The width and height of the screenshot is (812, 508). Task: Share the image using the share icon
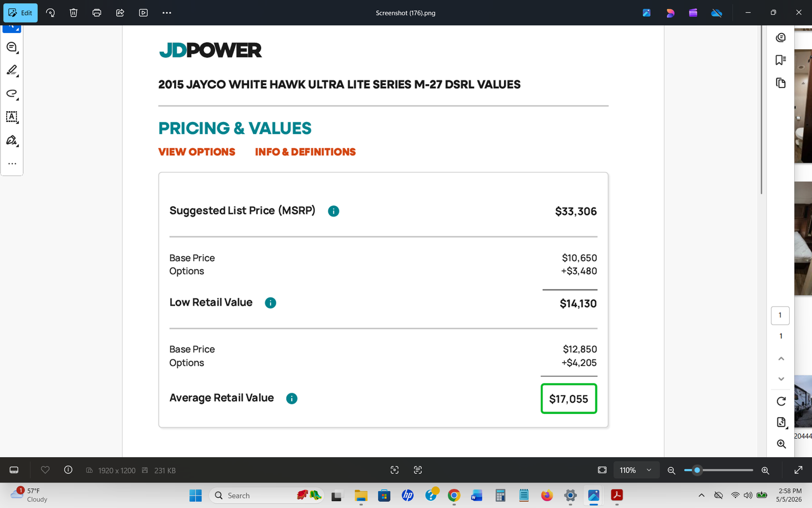(120, 13)
